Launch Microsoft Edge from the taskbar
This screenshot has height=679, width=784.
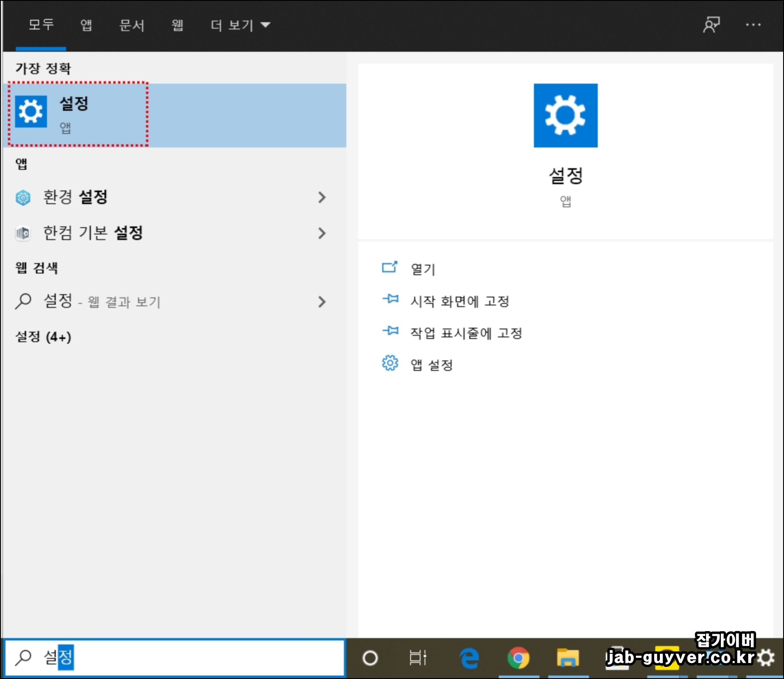coord(470,658)
